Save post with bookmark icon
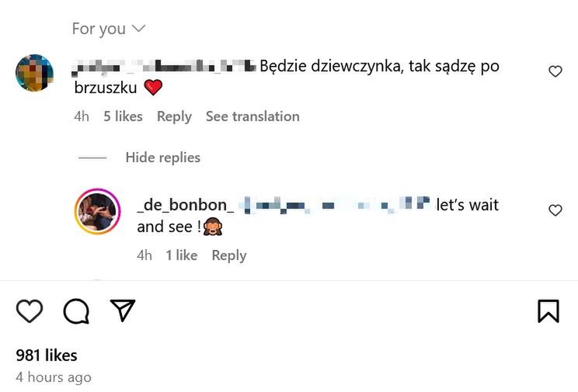 (x=548, y=311)
